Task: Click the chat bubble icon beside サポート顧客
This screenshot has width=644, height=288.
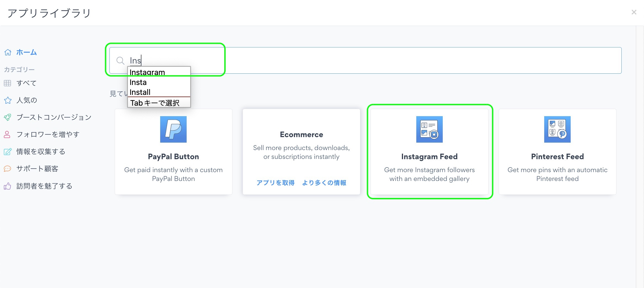Action: [x=7, y=169]
